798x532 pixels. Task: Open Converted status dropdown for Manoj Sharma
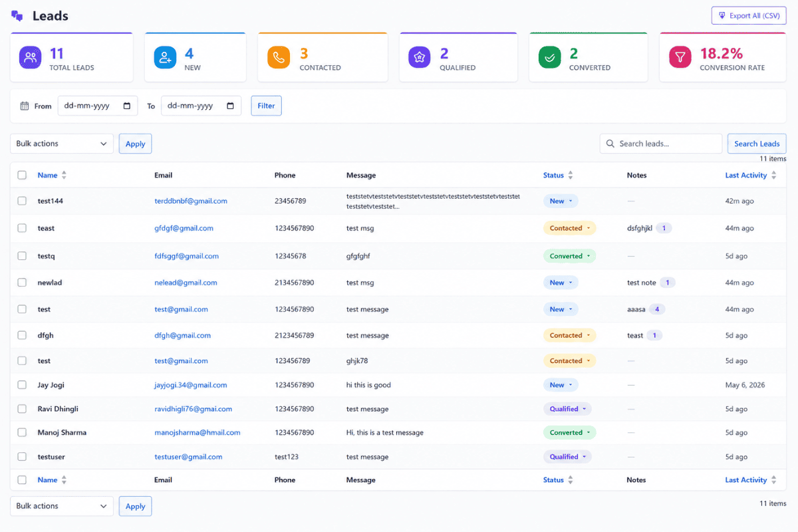569,433
